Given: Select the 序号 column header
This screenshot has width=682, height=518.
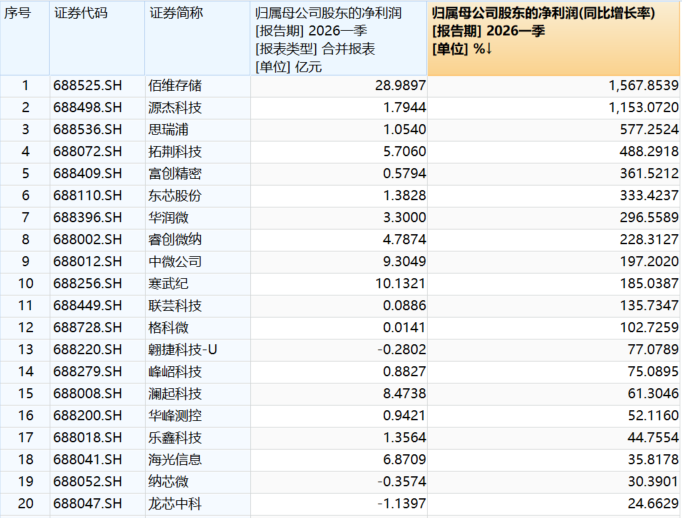Looking at the screenshot, I should click(x=20, y=12).
